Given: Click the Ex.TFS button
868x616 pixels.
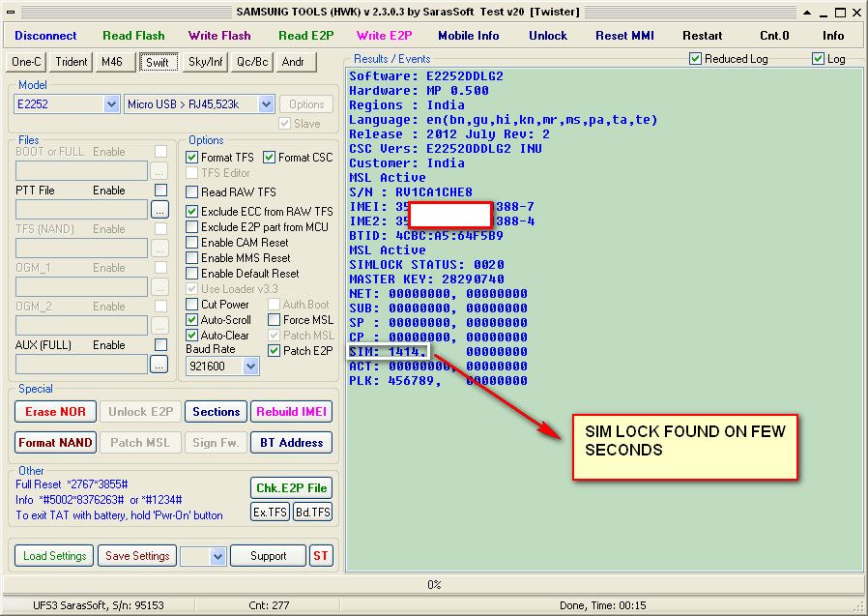Looking at the screenshot, I should click(270, 512).
